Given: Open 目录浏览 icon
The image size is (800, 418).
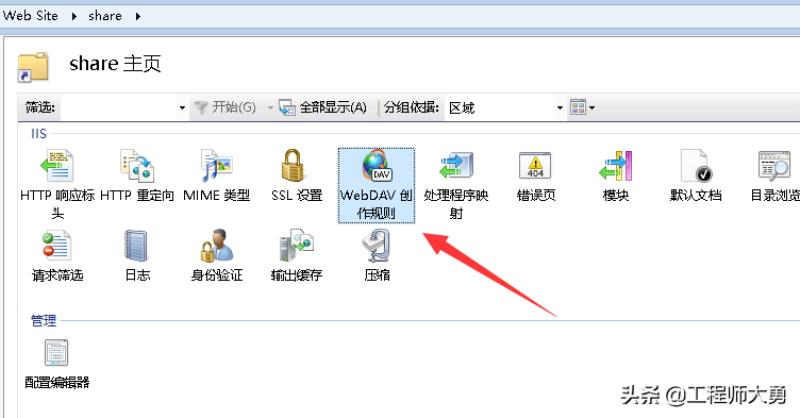Looking at the screenshot, I should [774, 166].
